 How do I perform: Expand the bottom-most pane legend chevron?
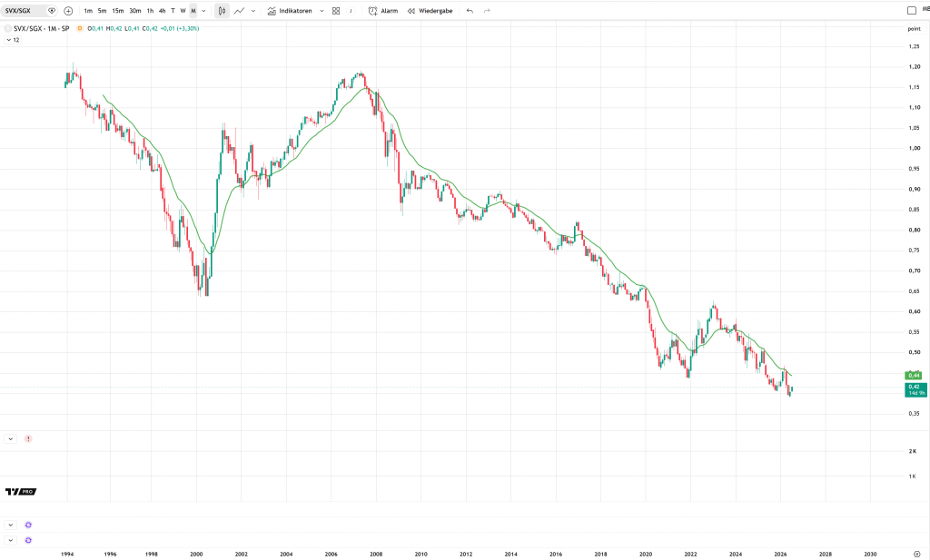click(11, 540)
